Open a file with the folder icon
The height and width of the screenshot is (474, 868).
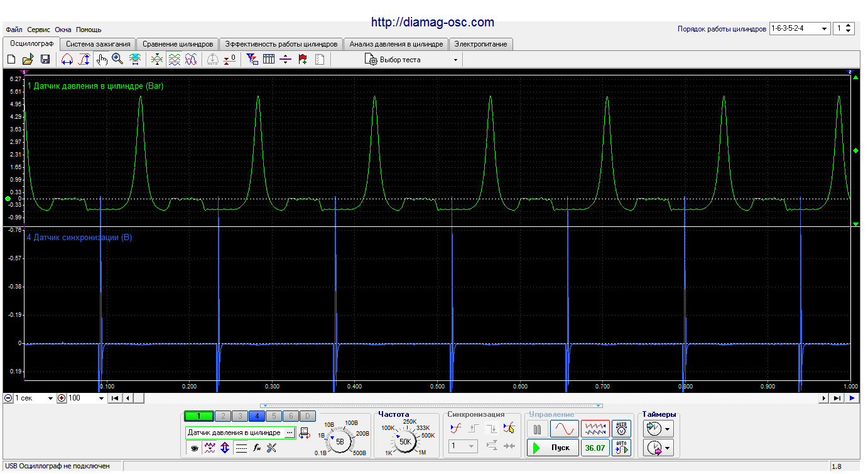pos(28,59)
